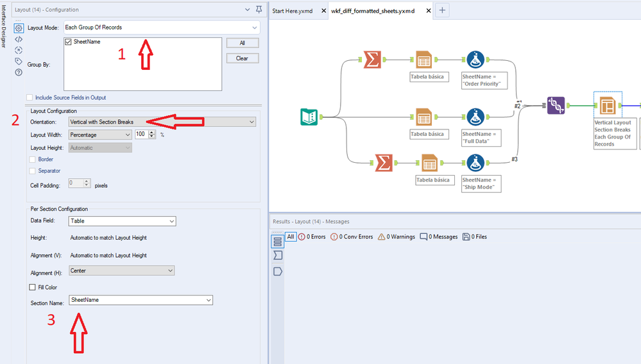Select Formula tool labeled Order Priority
Viewport: 641px width, 364px height.
click(475, 60)
